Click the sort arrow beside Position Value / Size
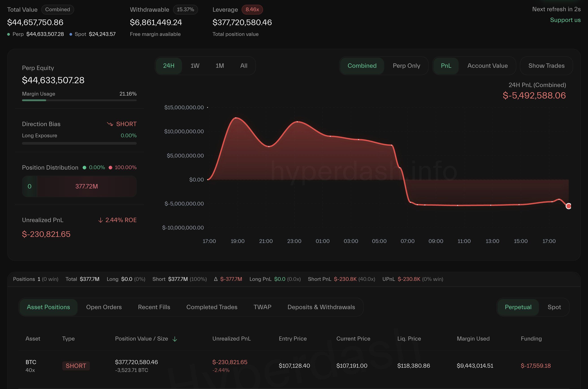 click(175, 339)
